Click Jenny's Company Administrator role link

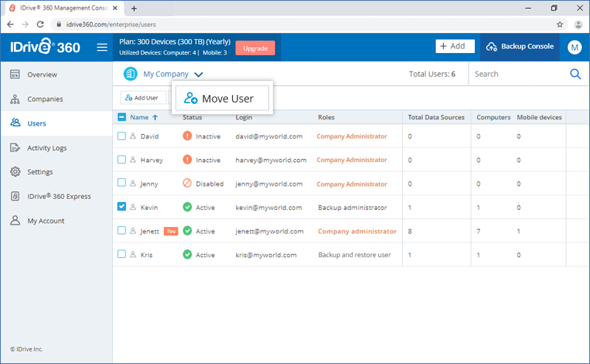click(352, 184)
